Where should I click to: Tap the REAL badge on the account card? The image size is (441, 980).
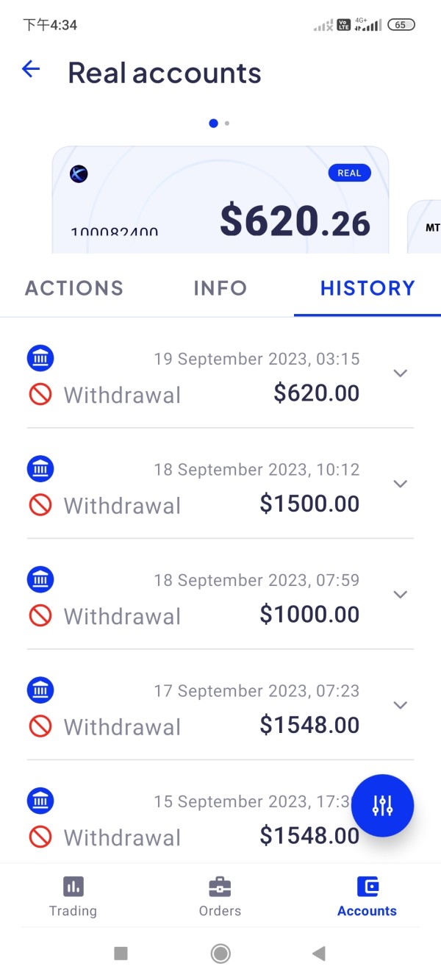[x=349, y=173]
